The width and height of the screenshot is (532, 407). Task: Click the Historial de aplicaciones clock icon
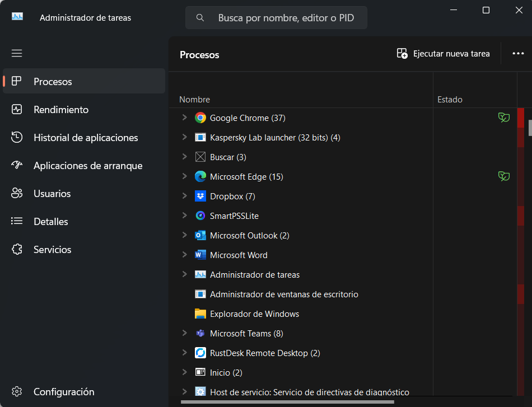pos(17,137)
